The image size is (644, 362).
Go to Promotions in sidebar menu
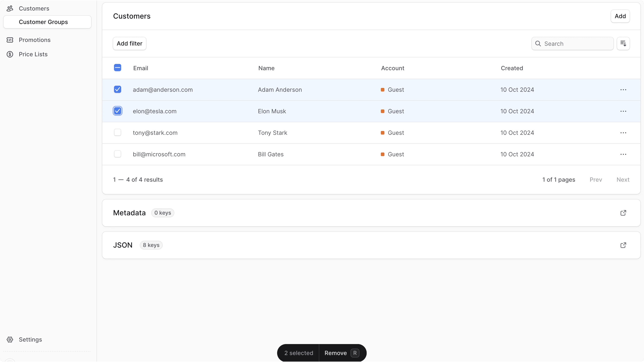pos(35,40)
